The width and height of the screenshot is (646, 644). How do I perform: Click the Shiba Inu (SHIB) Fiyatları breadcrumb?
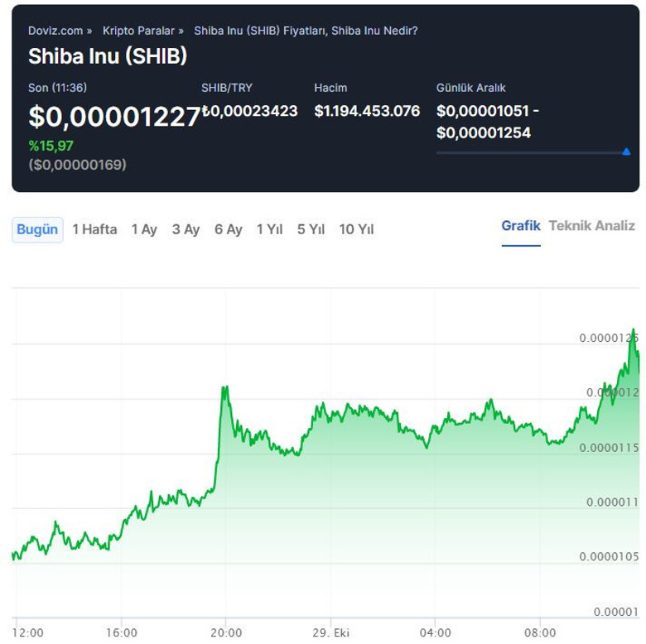pos(306,31)
